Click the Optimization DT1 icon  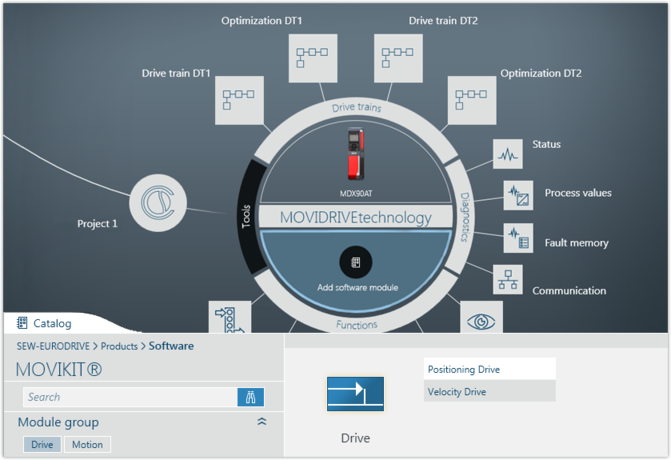(311, 58)
